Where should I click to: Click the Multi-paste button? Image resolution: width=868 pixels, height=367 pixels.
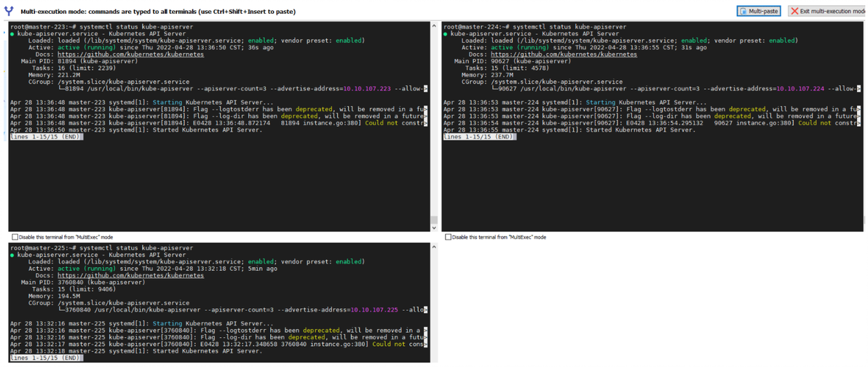tap(758, 10)
